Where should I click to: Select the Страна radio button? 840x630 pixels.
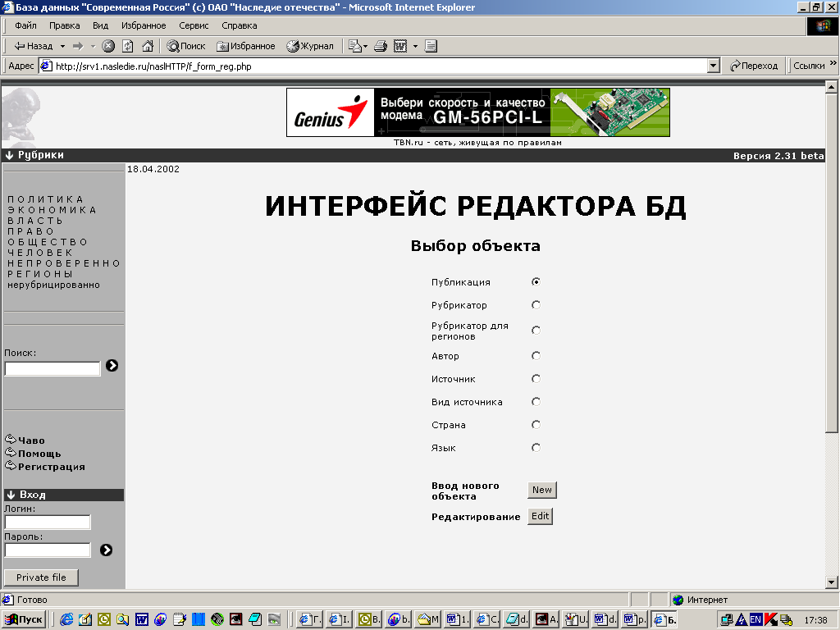[536, 425]
